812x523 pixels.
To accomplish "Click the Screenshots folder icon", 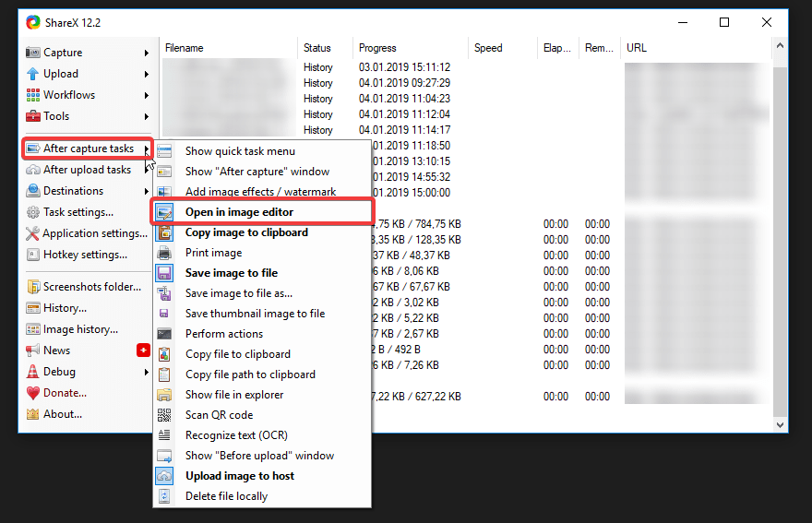I will click(x=33, y=287).
